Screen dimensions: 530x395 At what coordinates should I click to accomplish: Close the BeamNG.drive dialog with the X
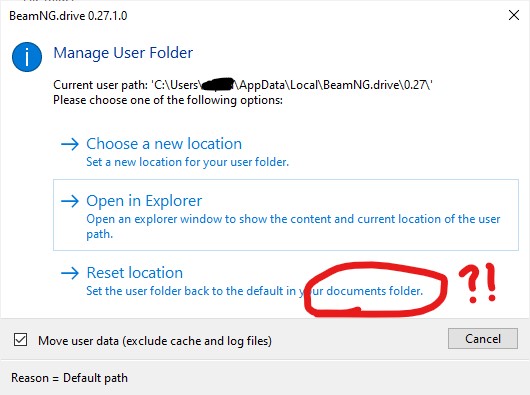point(514,15)
